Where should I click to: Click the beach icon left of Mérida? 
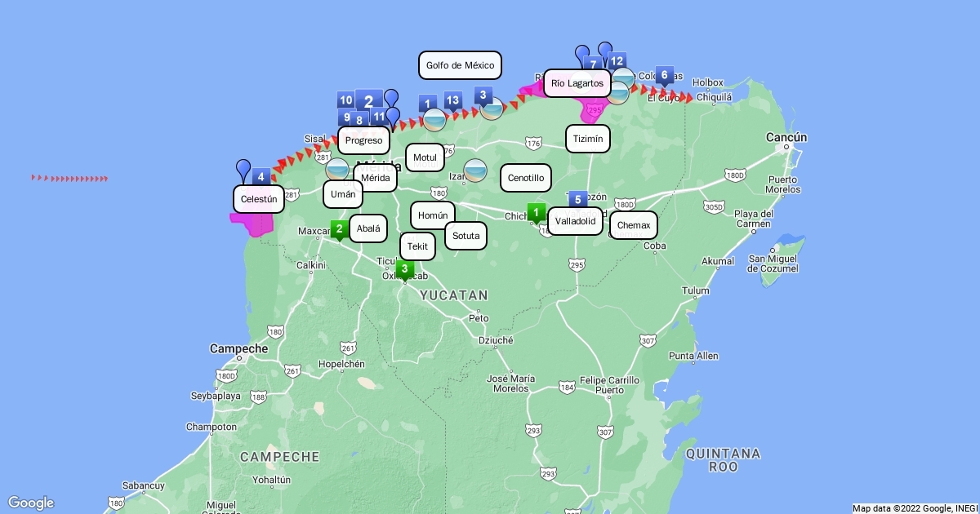[337, 170]
